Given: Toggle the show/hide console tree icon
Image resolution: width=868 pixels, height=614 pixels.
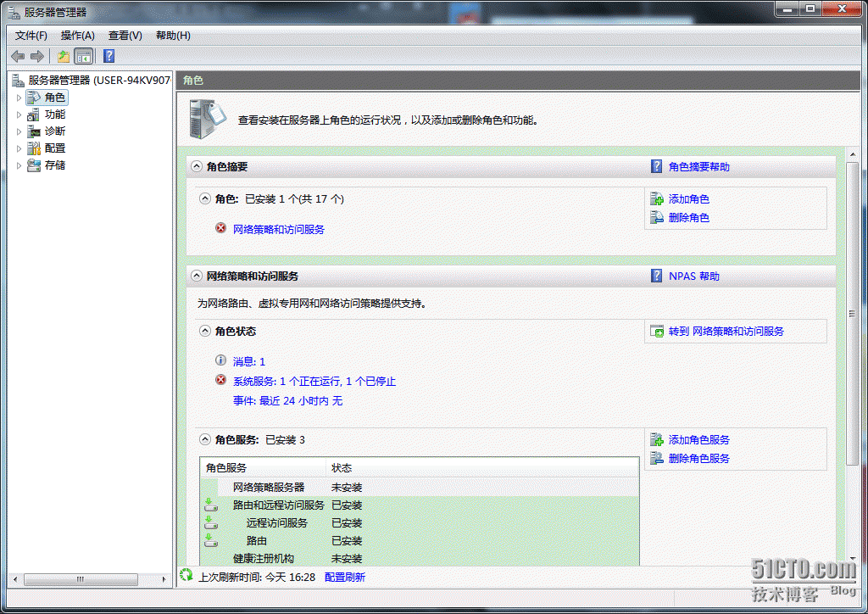Looking at the screenshot, I should point(83,56).
